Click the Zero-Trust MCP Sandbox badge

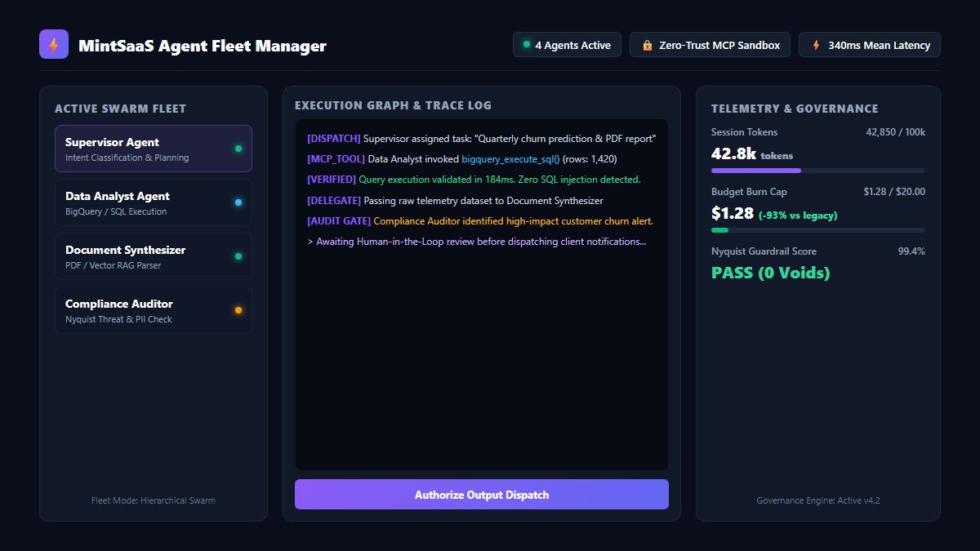[710, 45]
